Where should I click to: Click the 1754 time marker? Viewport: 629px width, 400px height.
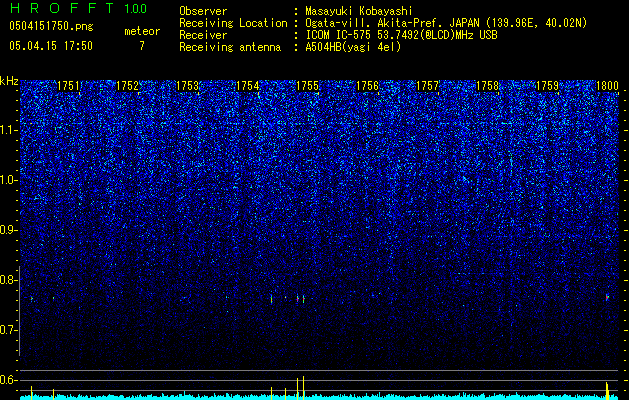pyautogui.click(x=248, y=86)
